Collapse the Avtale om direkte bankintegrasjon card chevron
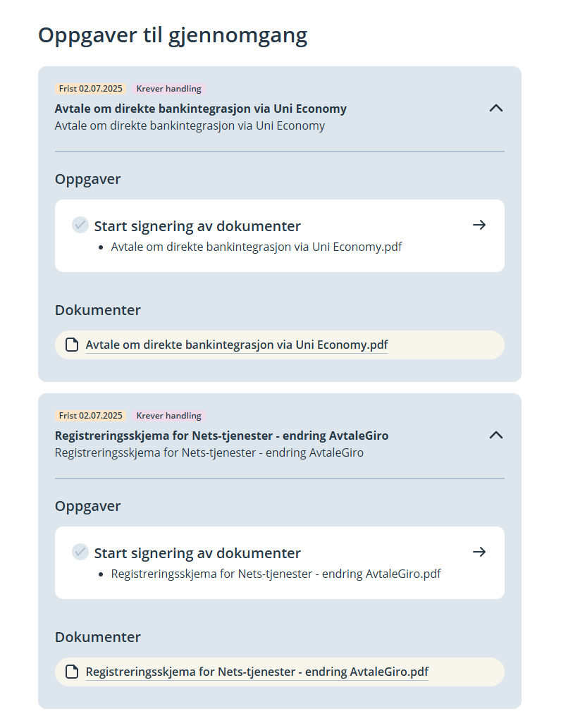 [496, 109]
